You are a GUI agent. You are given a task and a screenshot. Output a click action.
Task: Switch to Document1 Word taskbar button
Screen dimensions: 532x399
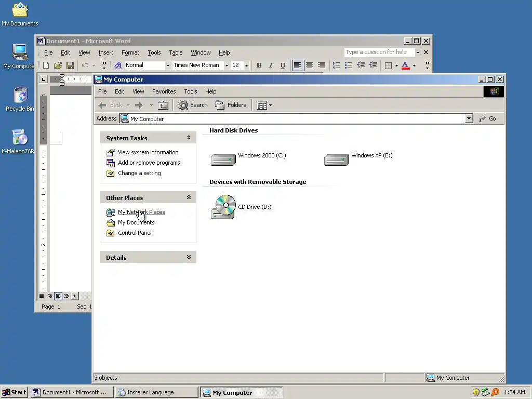click(72, 392)
